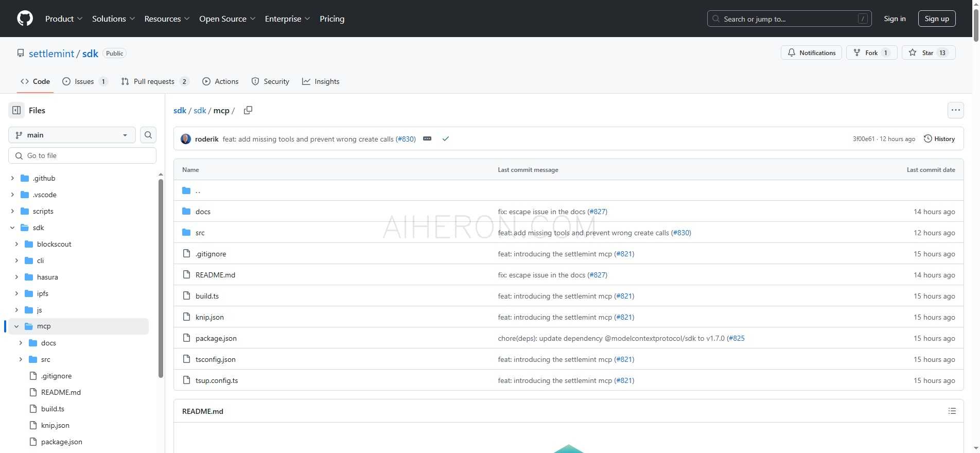Viewport: 980px width, 453px height.
Task: Open package.json in the file table
Action: (216, 338)
